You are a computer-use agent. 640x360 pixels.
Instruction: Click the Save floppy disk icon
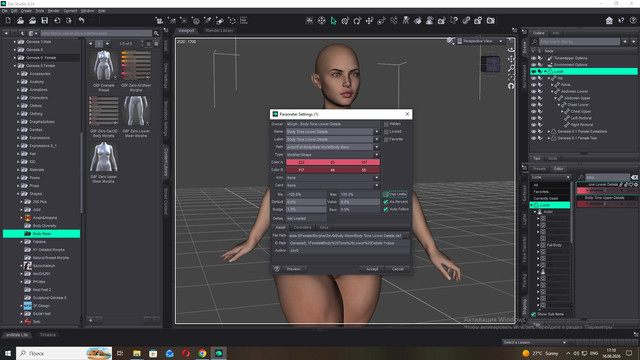click(x=44, y=20)
